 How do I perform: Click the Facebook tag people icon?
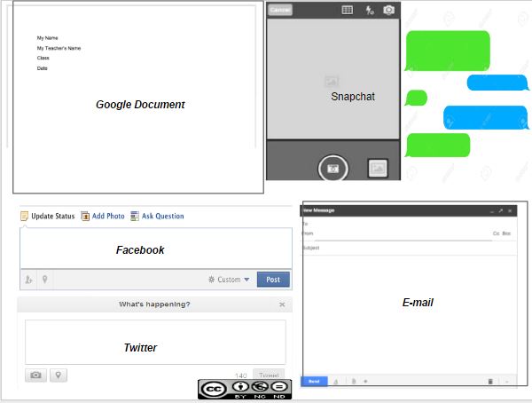click(x=29, y=280)
